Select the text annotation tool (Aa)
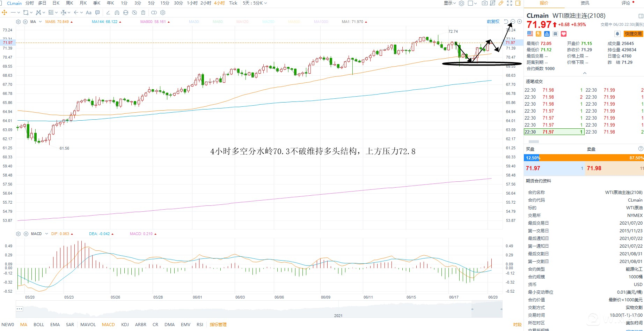 tap(89, 13)
